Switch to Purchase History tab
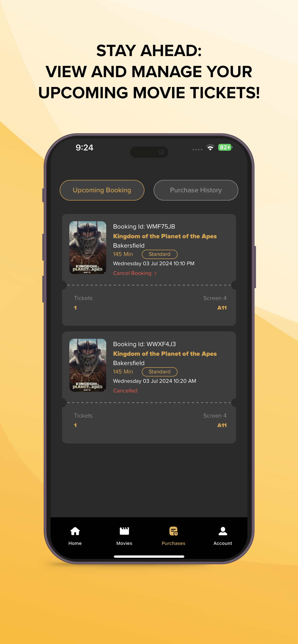298x644 pixels. (x=196, y=190)
